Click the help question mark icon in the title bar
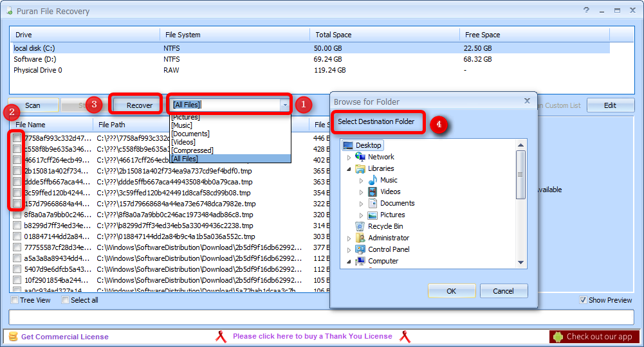 pyautogui.click(x=586, y=10)
